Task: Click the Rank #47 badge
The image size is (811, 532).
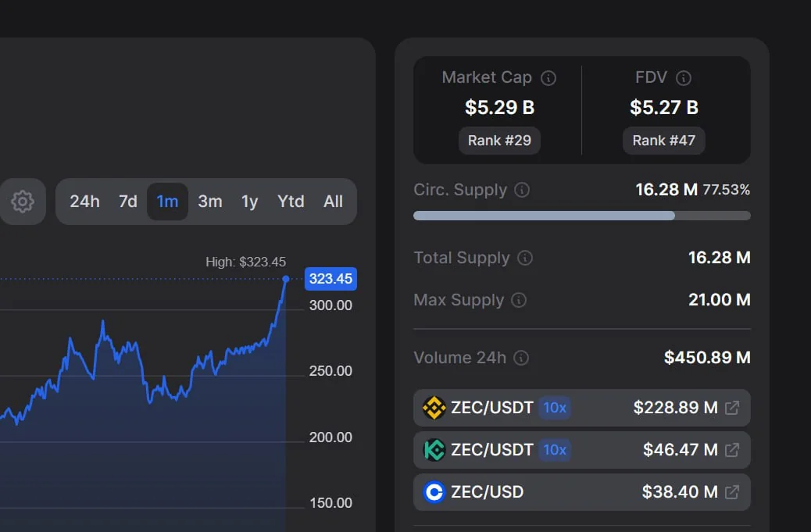Action: [x=663, y=141]
